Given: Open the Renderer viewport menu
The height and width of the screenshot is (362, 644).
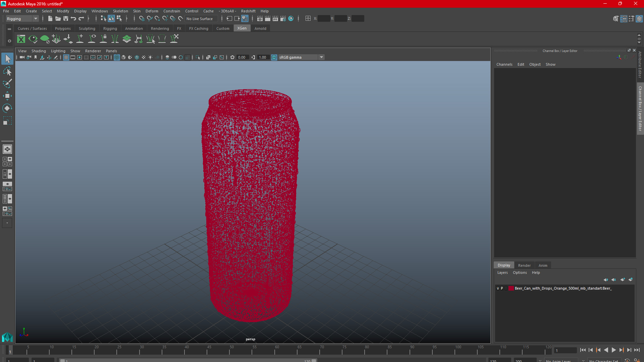Looking at the screenshot, I should coord(93,51).
